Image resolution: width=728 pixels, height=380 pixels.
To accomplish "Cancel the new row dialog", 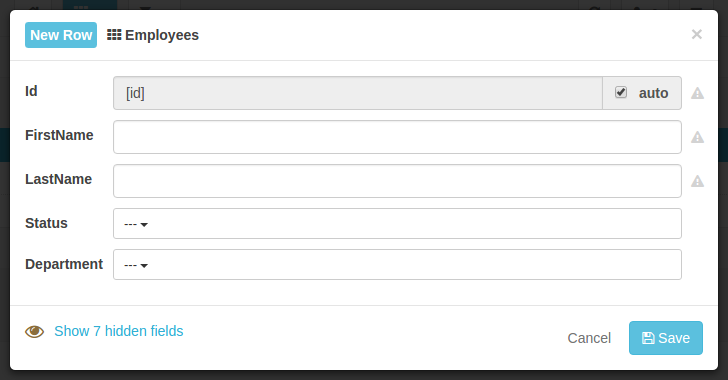I will click(x=589, y=338).
